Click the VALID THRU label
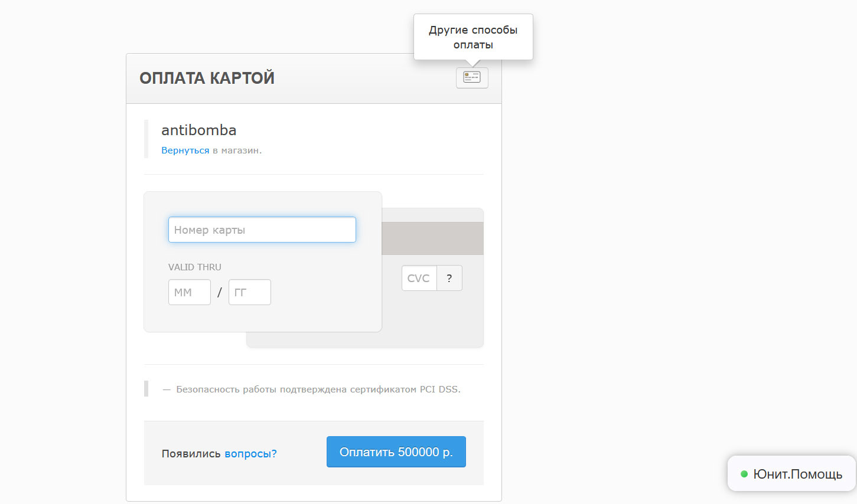The image size is (857, 504). (194, 267)
